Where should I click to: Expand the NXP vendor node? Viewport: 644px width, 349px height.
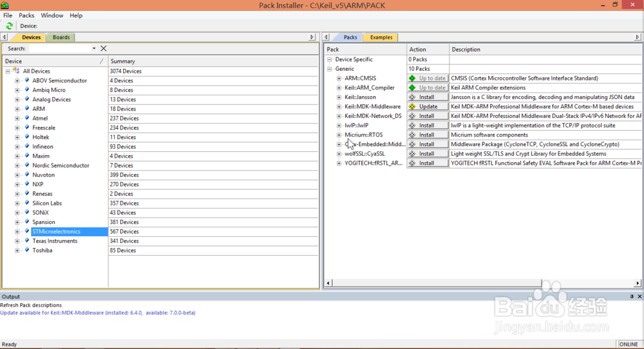click(17, 184)
